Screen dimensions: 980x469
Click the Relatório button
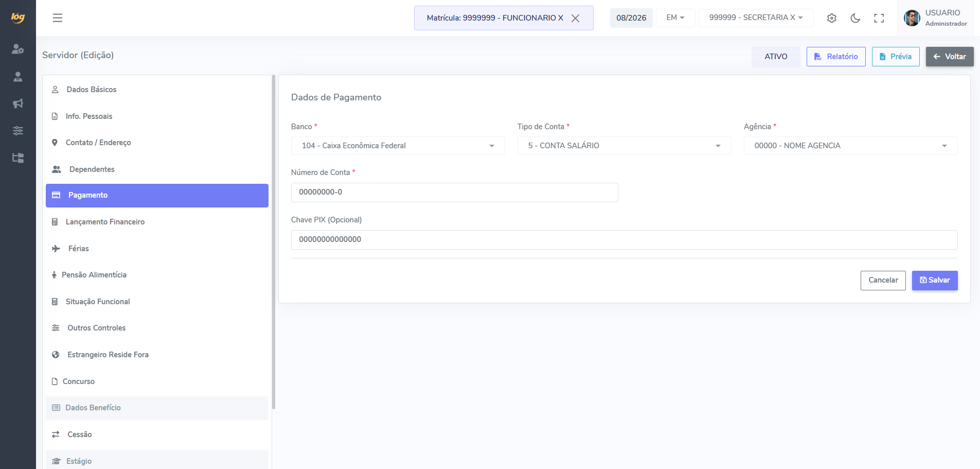(x=836, y=57)
